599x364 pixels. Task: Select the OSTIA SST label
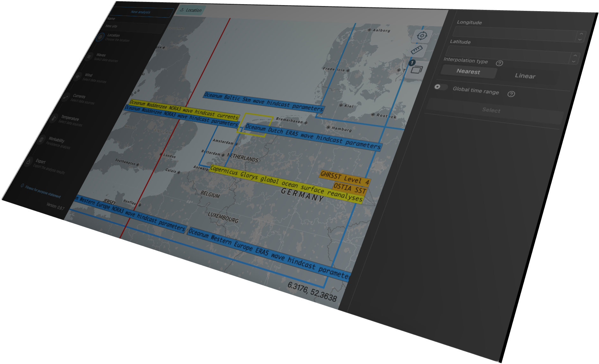point(350,188)
